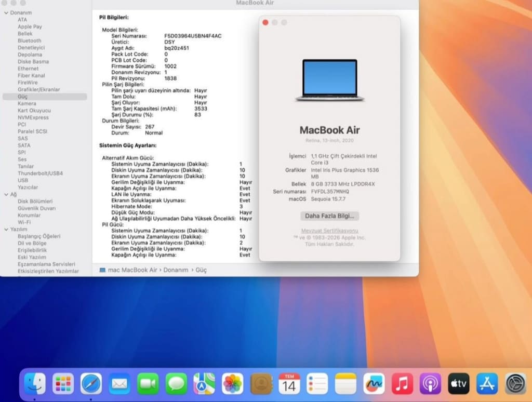This screenshot has height=402, width=532.
Task: Collapse the Yazılım sidebar section
Action: click(6, 230)
